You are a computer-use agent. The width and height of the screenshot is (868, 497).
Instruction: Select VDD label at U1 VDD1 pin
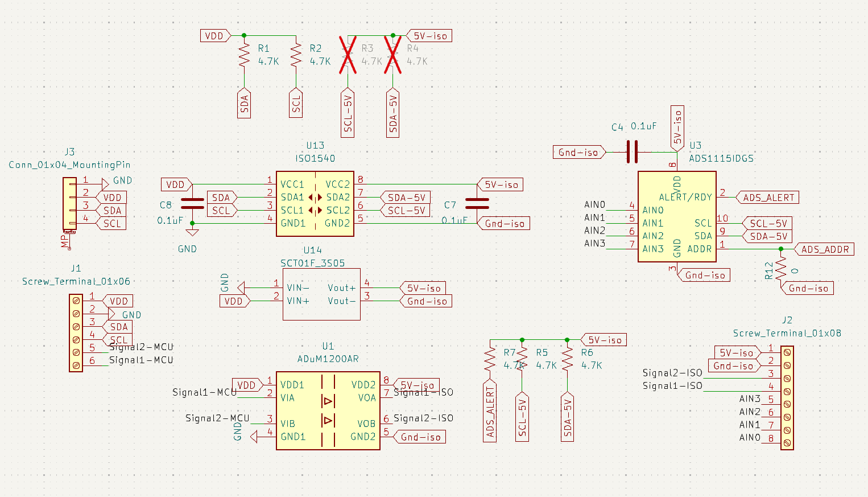[247, 385]
